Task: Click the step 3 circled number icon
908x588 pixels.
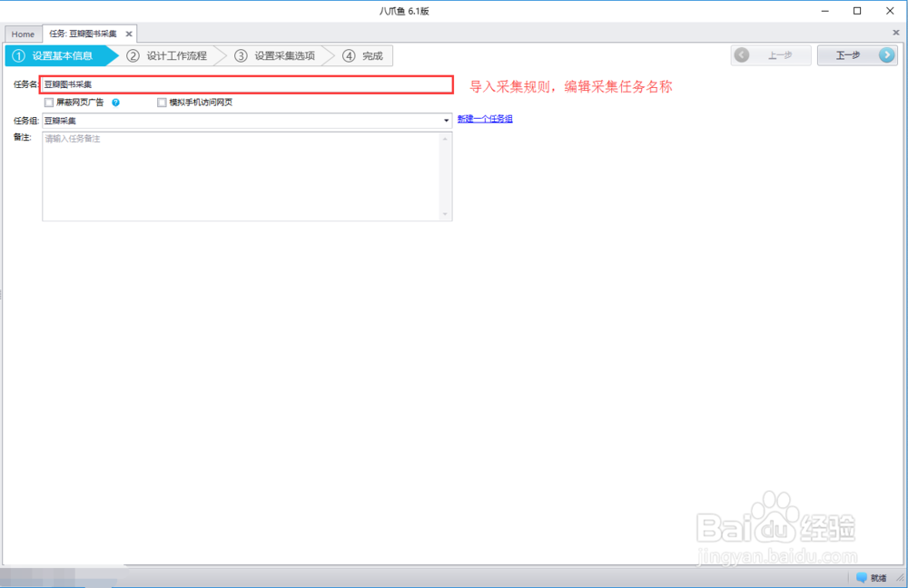Action: coord(241,56)
